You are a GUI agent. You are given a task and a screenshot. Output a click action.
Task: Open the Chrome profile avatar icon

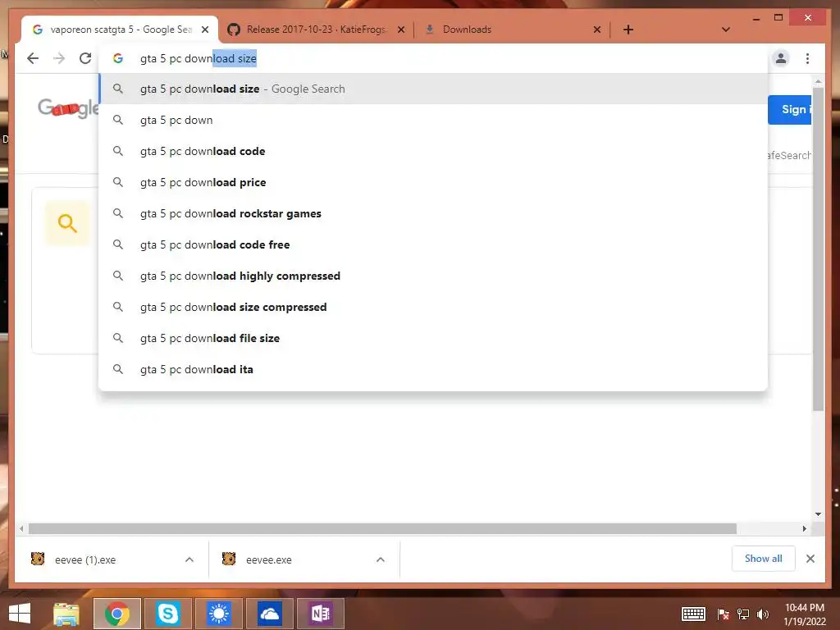tap(781, 58)
